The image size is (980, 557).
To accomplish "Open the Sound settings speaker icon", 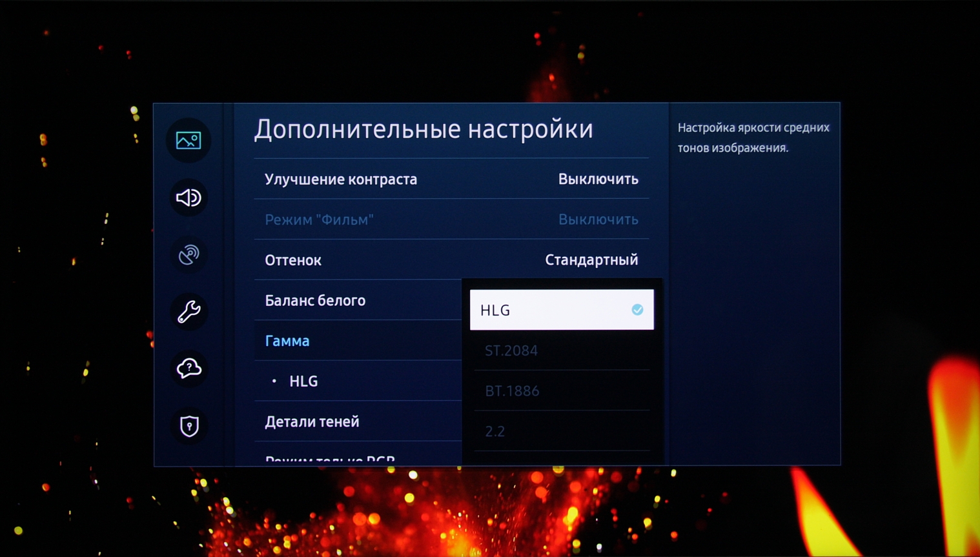I will click(x=189, y=197).
